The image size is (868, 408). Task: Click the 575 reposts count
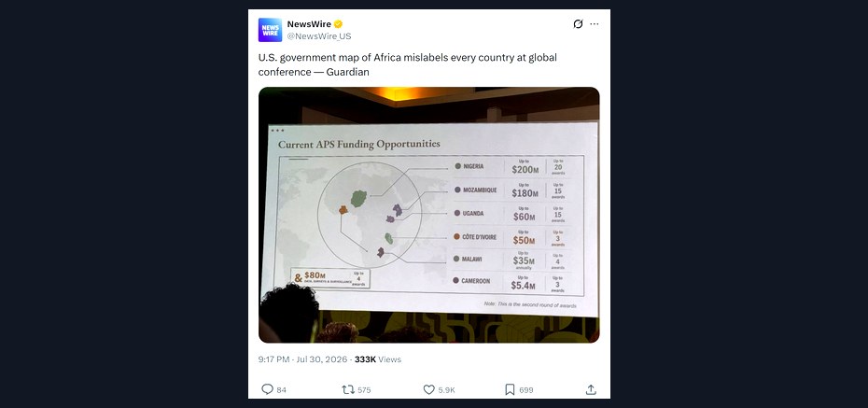coord(364,389)
